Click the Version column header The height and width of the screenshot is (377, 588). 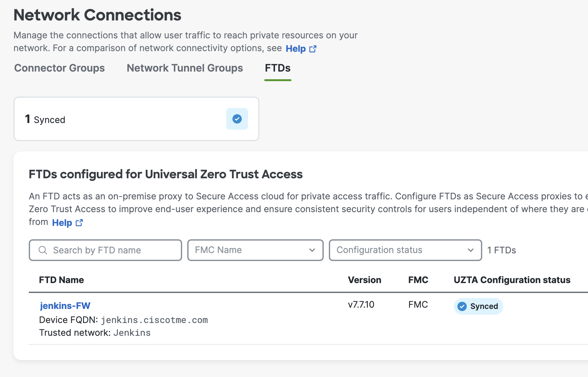point(364,280)
